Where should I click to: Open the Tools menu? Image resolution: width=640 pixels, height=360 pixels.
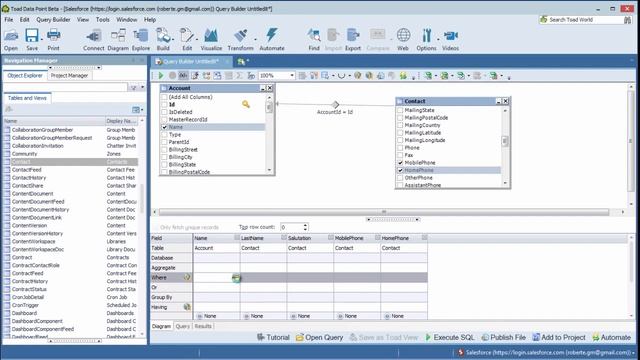102,20
